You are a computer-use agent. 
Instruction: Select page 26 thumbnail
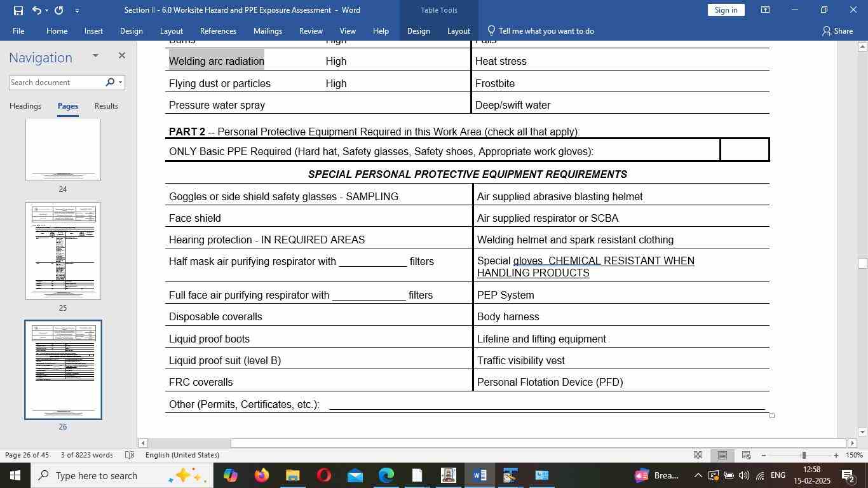pos(63,370)
